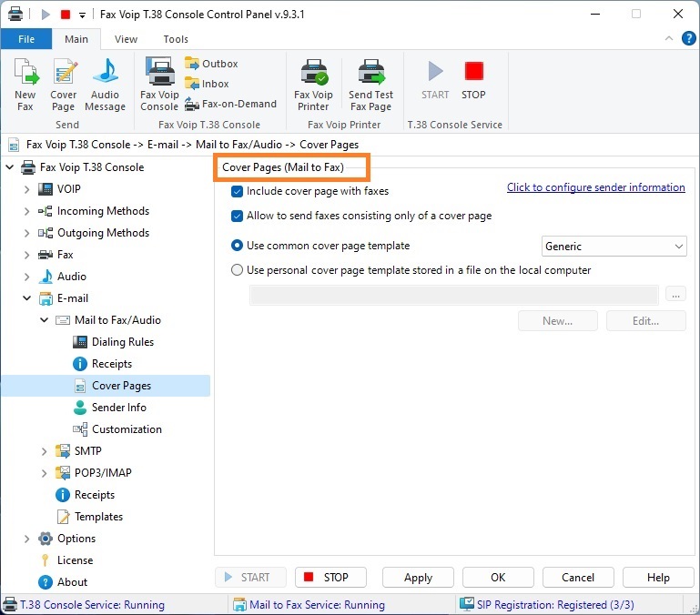
Task: Expand the Fax node chevron
Action: 26,255
